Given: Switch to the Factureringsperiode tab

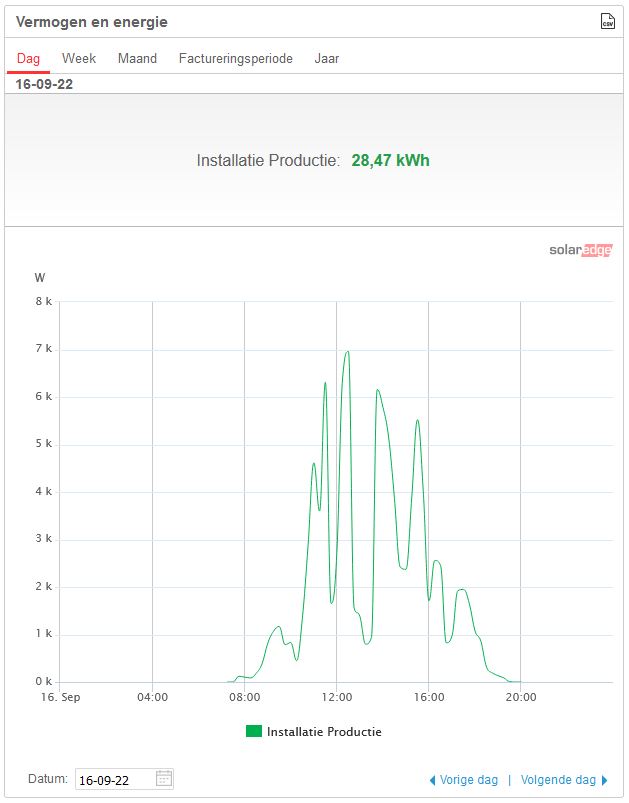Looking at the screenshot, I should [x=236, y=58].
